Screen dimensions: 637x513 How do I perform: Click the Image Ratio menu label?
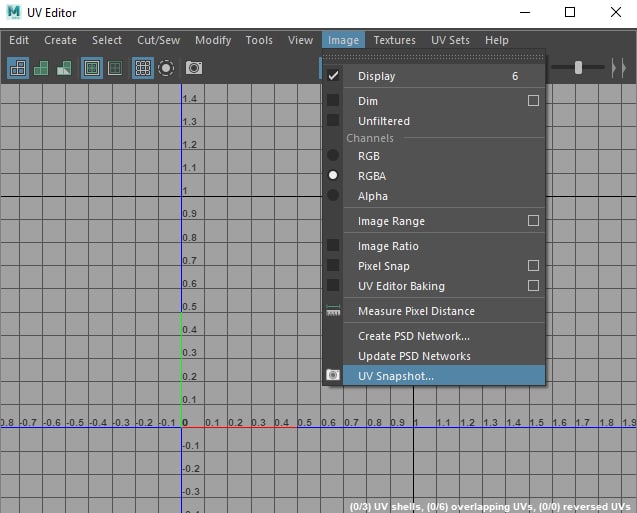(388, 246)
